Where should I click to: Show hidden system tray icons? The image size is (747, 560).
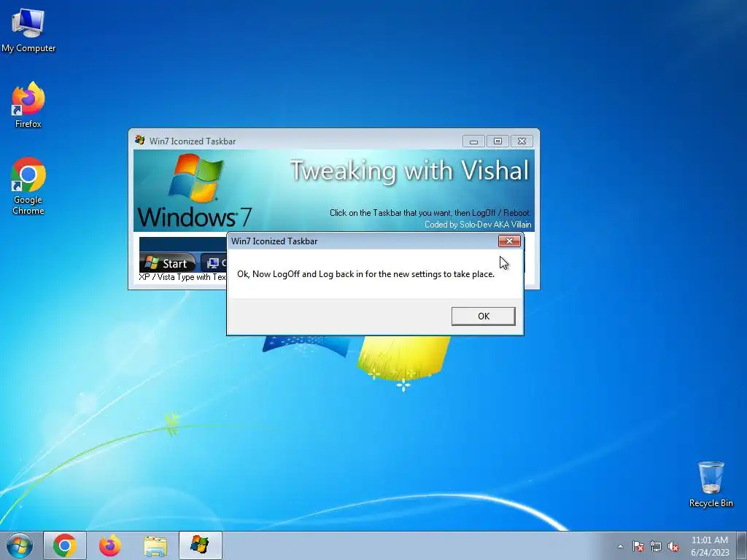pyautogui.click(x=620, y=546)
